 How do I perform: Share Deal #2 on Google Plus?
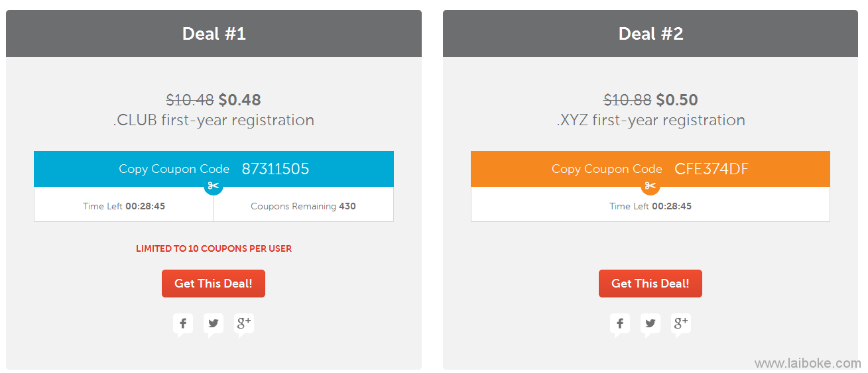click(681, 324)
